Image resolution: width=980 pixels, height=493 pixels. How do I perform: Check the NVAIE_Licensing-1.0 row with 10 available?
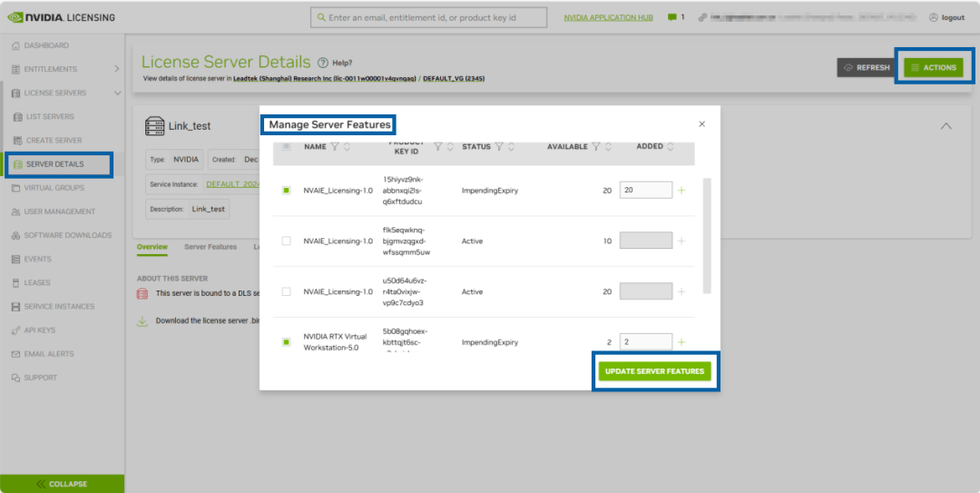(286, 241)
